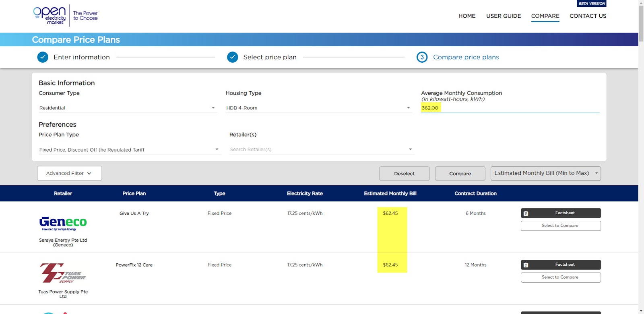
Task: Click the Estimated Monthly Bill column header
Action: (390, 193)
